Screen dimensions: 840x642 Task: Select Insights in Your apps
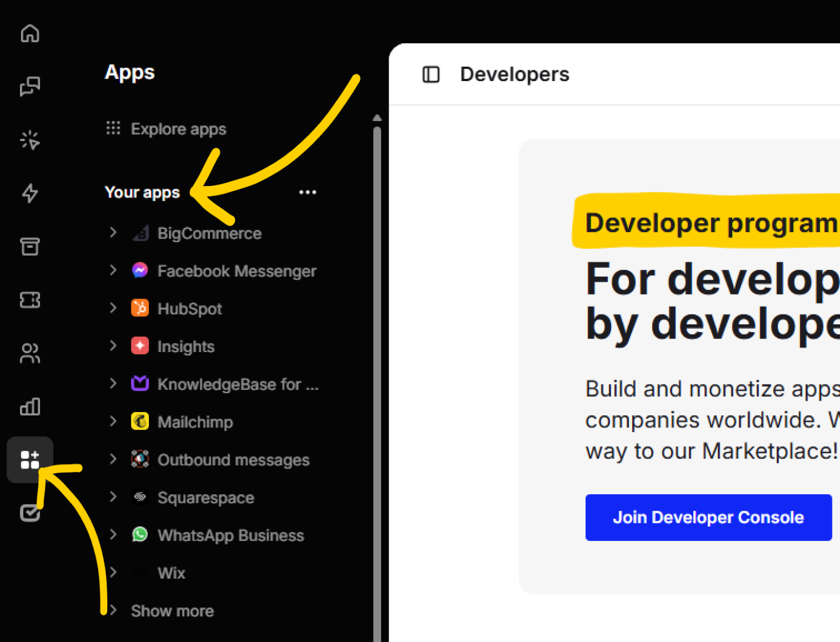pyautogui.click(x=186, y=346)
